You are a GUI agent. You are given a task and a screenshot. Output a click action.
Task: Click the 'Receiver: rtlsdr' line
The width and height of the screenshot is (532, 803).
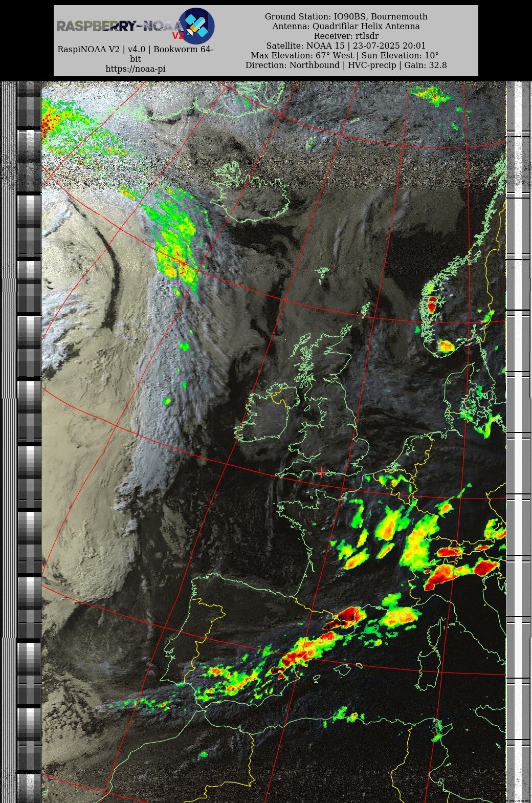tap(346, 36)
